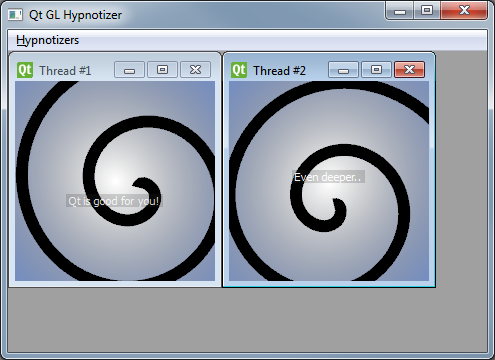Image resolution: width=495 pixels, height=360 pixels.
Task: Close the Qt GL Hypnotizer main window
Action: coord(464,11)
